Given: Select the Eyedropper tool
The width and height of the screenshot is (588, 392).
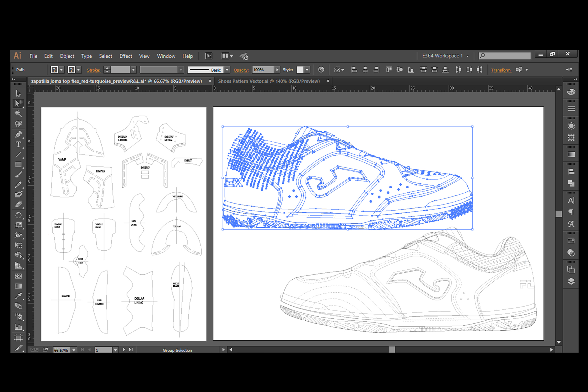Looking at the screenshot, I should coord(18,296).
